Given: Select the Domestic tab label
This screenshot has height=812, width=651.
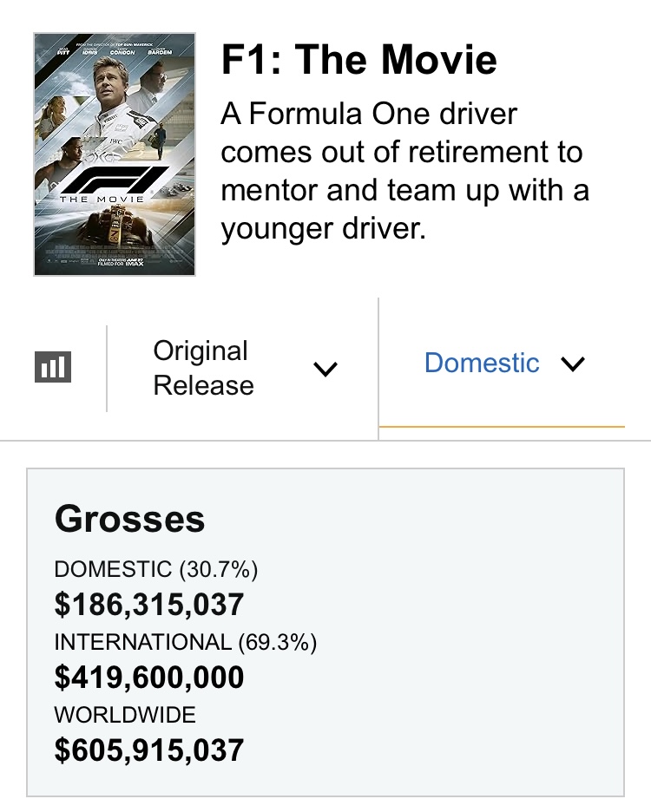Looking at the screenshot, I should click(x=482, y=363).
